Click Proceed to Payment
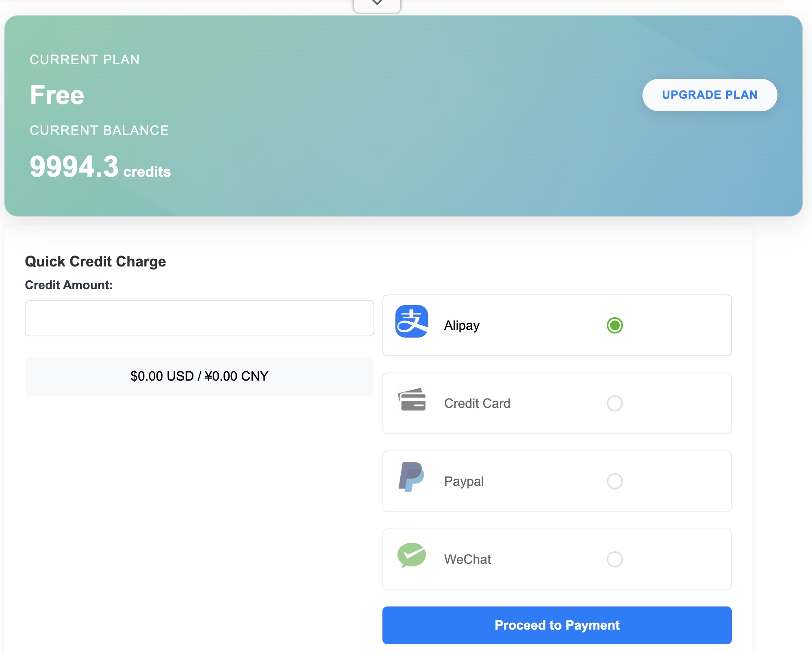812x654 pixels. pyautogui.click(x=556, y=625)
